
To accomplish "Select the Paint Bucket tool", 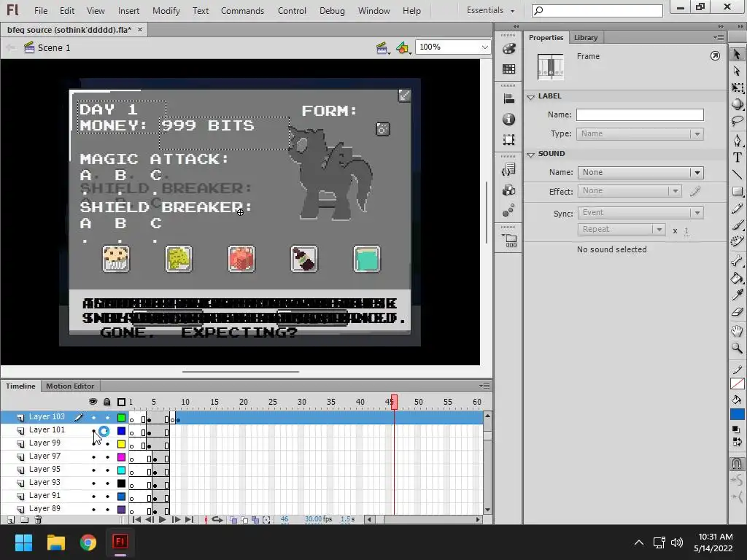I will (x=737, y=278).
